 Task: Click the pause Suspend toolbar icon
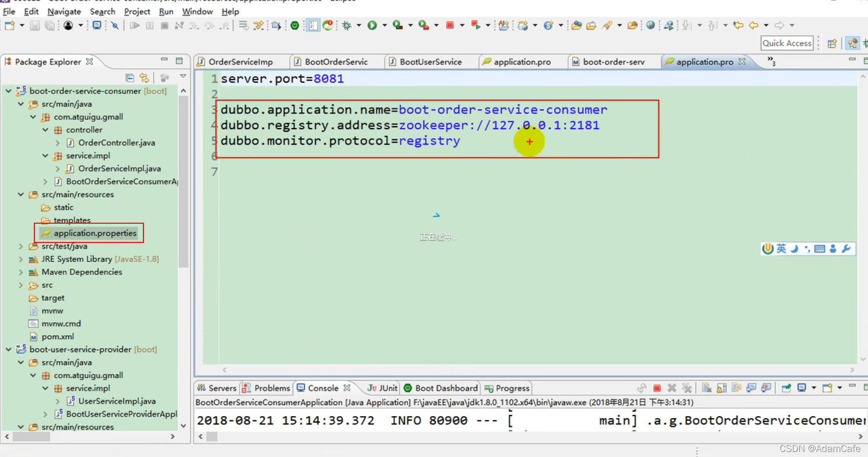click(150, 25)
